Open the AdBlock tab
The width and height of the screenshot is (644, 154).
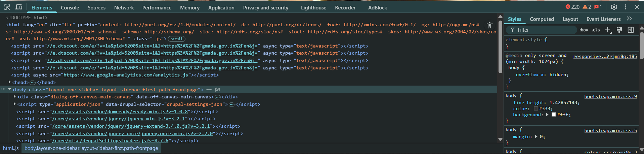click(378, 7)
